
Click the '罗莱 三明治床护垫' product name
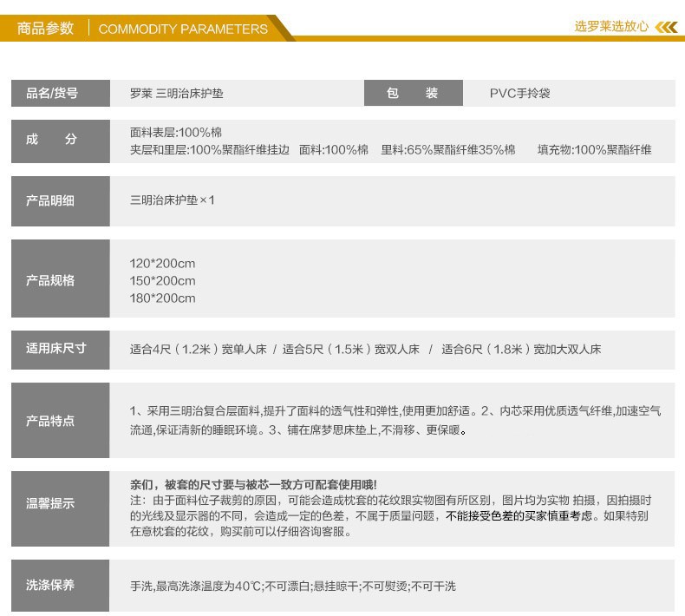[177, 93]
